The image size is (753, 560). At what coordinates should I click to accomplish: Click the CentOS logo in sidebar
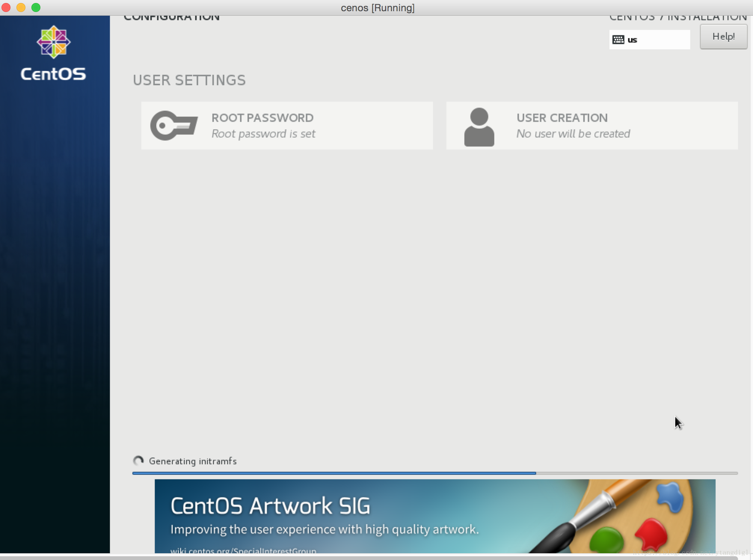tap(53, 42)
